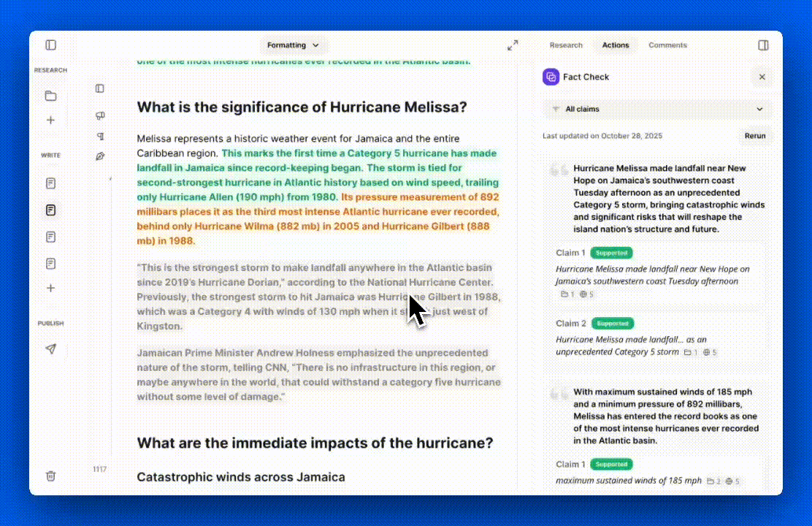The image size is (812, 526).
Task: Open the third document icon under Write
Action: pyautogui.click(x=51, y=237)
